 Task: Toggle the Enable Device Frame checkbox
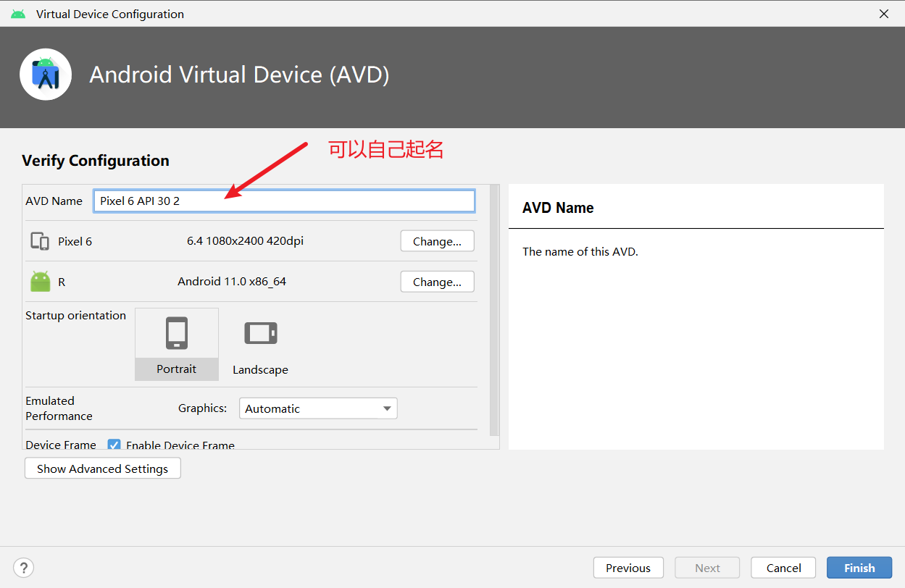[114, 445]
